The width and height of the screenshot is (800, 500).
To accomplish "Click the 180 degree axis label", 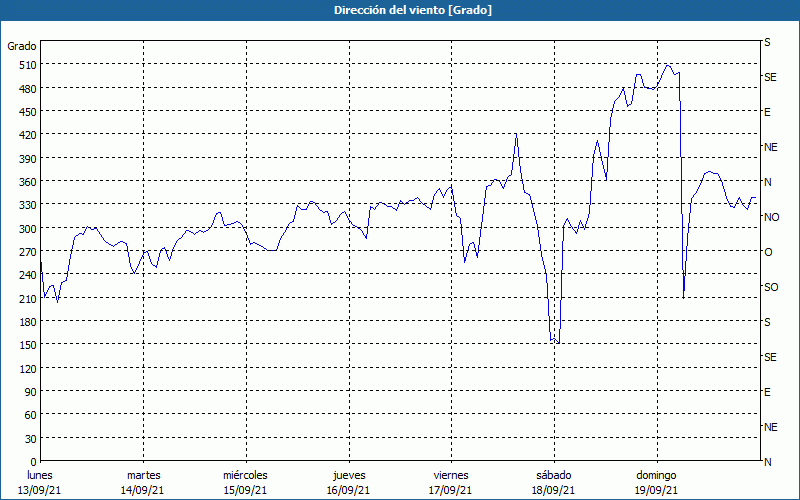I will tap(28, 322).
